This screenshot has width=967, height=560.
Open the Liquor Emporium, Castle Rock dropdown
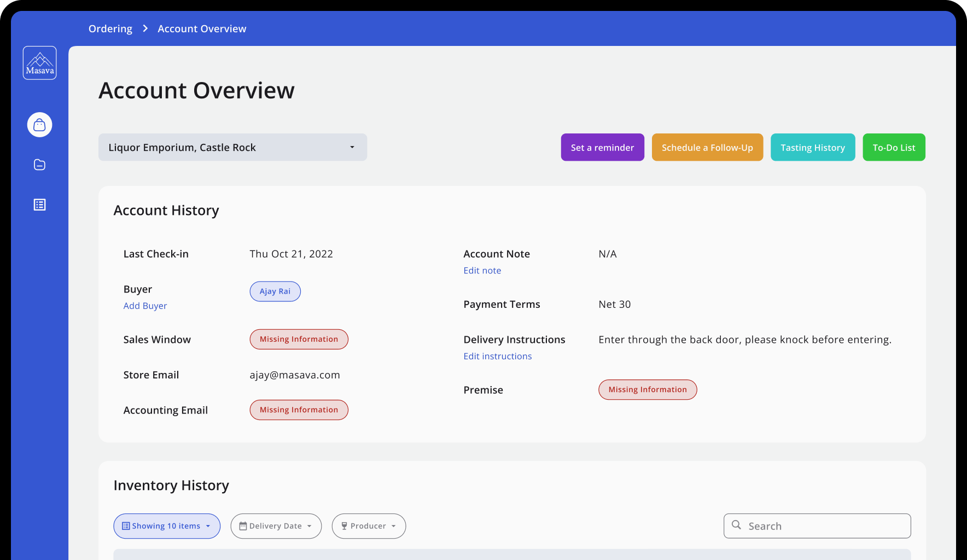point(232,147)
